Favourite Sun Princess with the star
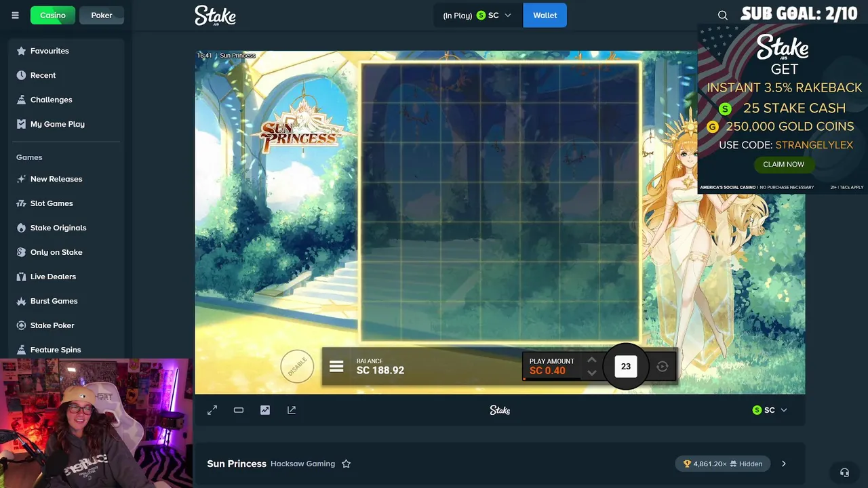 [346, 464]
